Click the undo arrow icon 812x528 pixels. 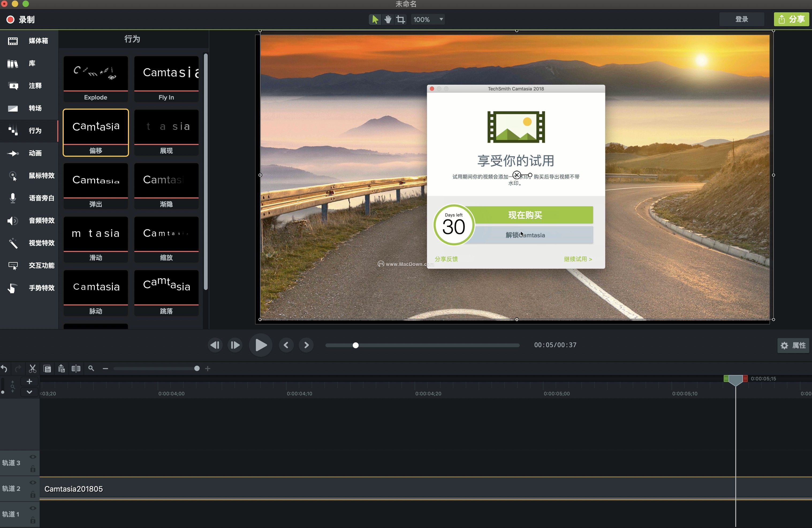coord(4,368)
